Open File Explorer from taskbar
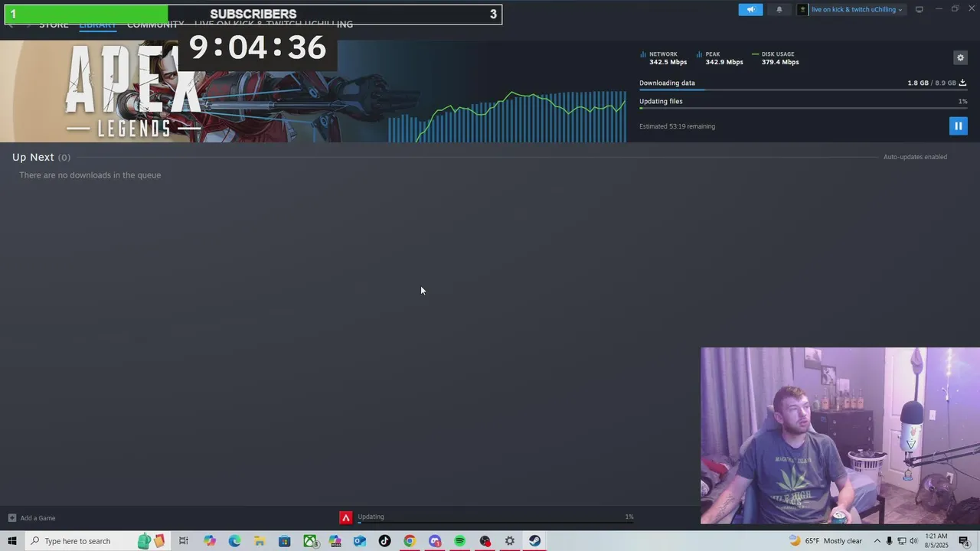The height and width of the screenshot is (551, 980). click(x=260, y=541)
